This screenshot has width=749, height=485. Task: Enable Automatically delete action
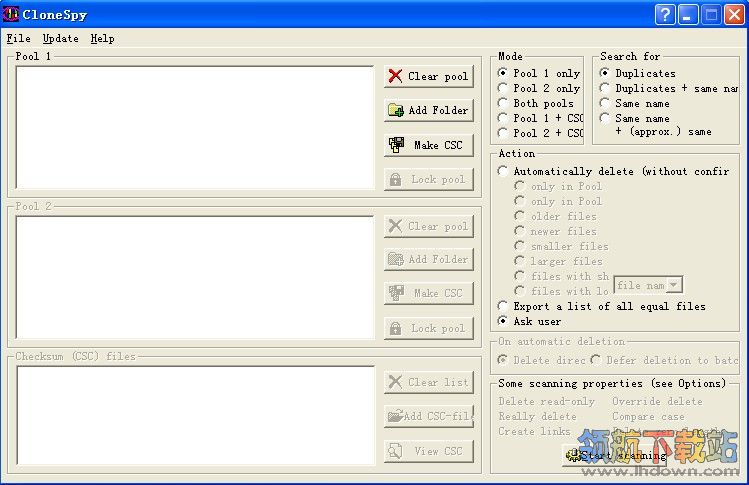click(x=503, y=171)
